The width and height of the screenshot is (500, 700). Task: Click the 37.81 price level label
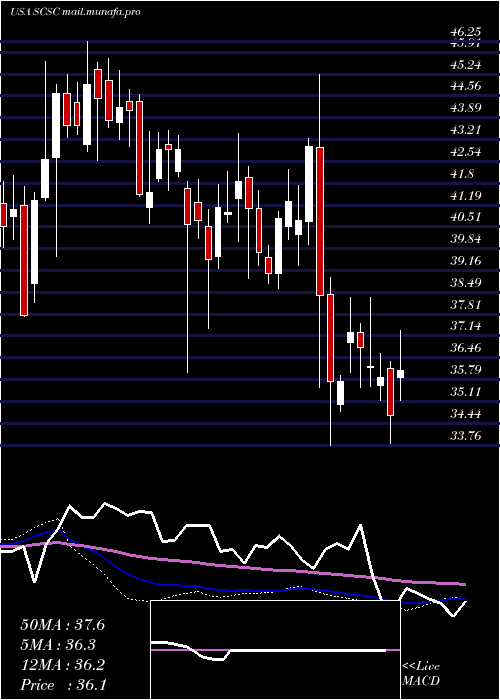coord(466,304)
